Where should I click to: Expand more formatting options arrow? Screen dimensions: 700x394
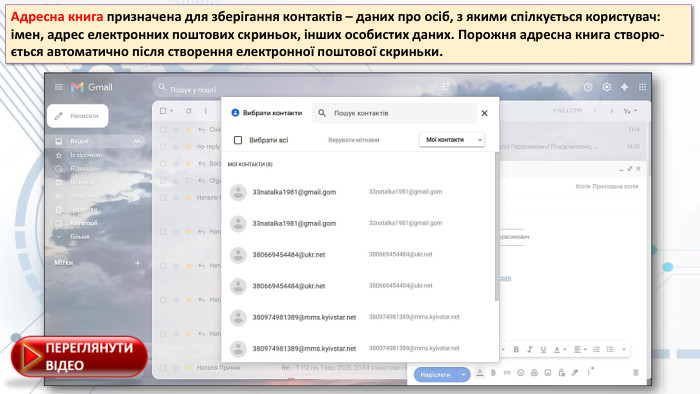(624, 349)
